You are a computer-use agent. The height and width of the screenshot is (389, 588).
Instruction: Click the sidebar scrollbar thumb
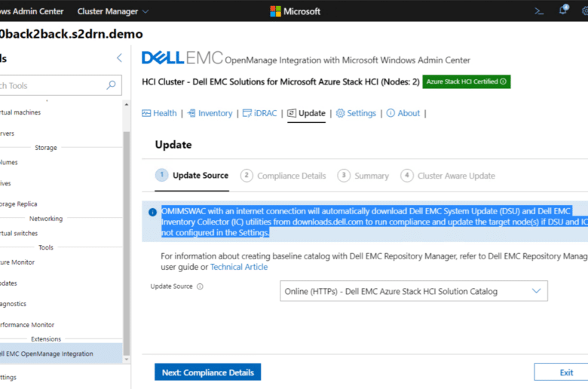127,243
